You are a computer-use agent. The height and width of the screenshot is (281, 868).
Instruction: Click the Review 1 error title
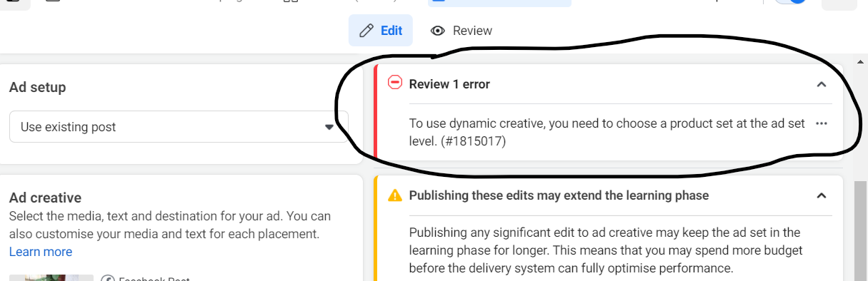pyautogui.click(x=449, y=84)
